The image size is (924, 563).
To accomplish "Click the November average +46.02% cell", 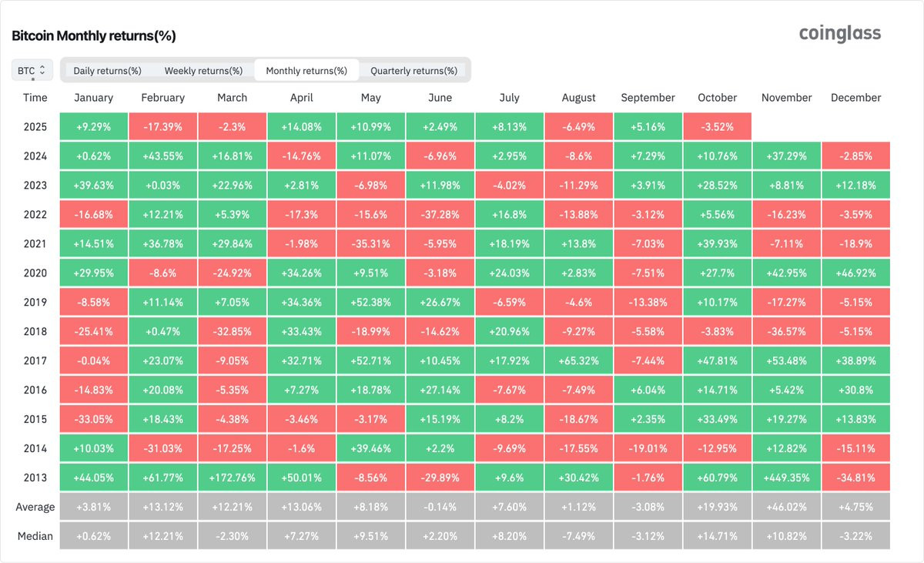I will (x=786, y=507).
